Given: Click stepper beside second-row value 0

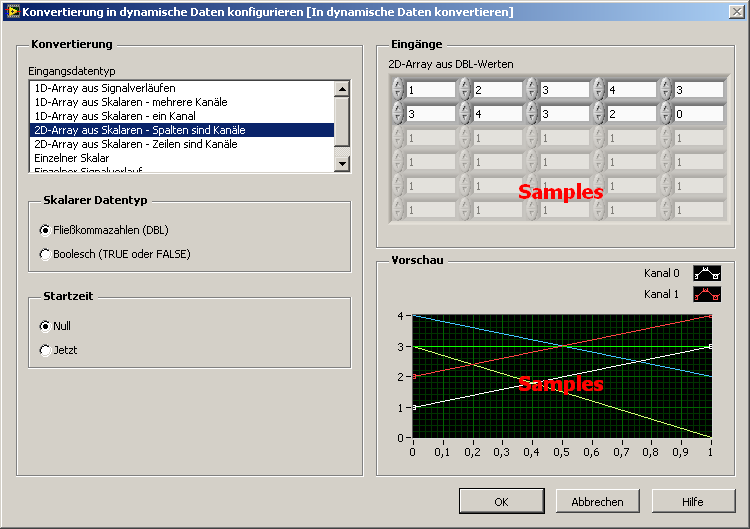Looking at the screenshot, I should 666,113.
